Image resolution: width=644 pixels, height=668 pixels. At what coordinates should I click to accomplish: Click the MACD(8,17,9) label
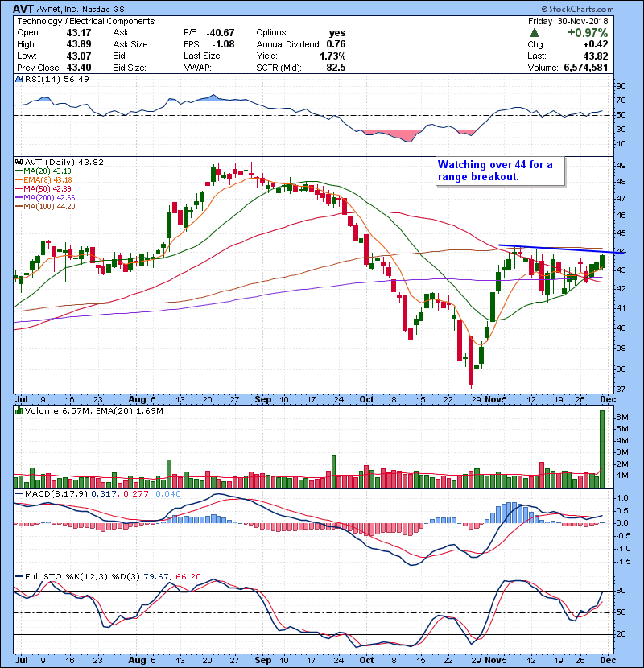pyautogui.click(x=56, y=494)
